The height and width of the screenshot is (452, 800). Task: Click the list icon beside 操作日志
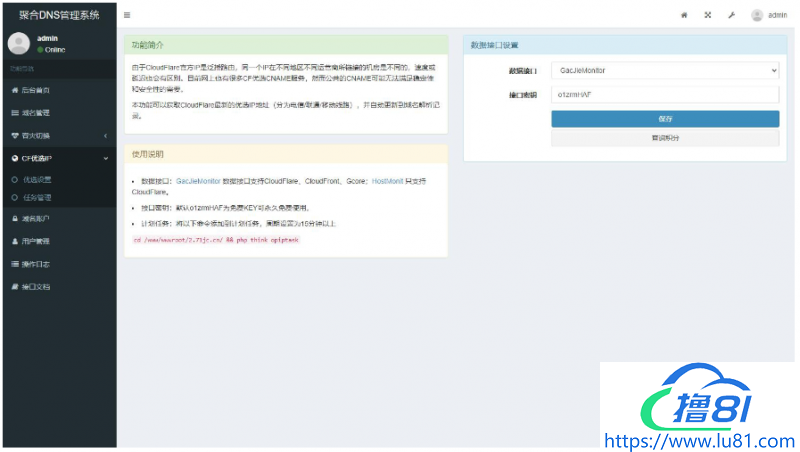point(14,264)
